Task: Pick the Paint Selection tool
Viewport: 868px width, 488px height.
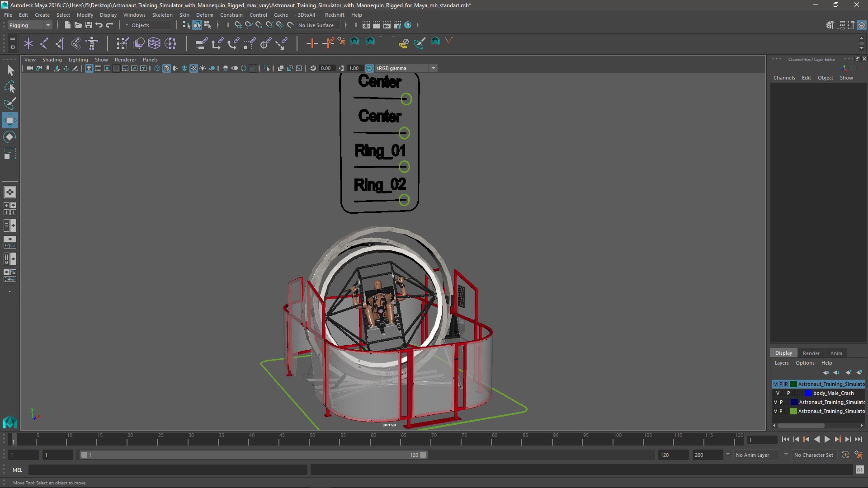Action: (x=10, y=103)
